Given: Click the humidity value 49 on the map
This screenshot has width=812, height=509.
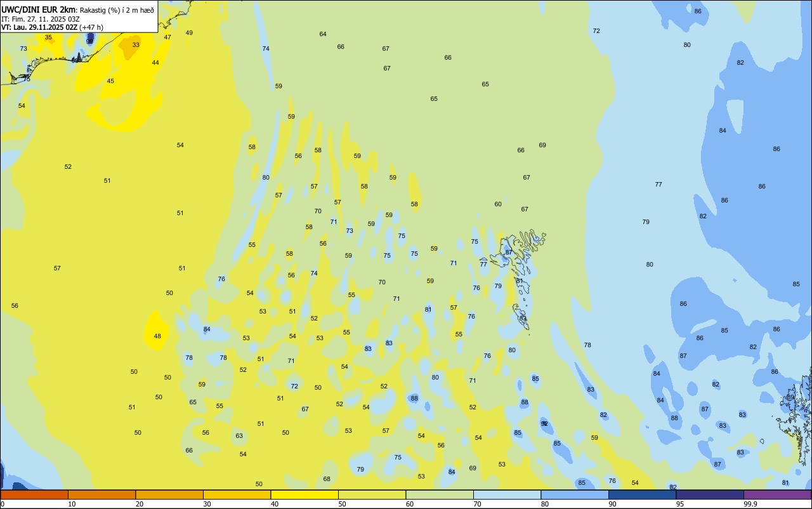Looking at the screenshot, I should (x=189, y=33).
